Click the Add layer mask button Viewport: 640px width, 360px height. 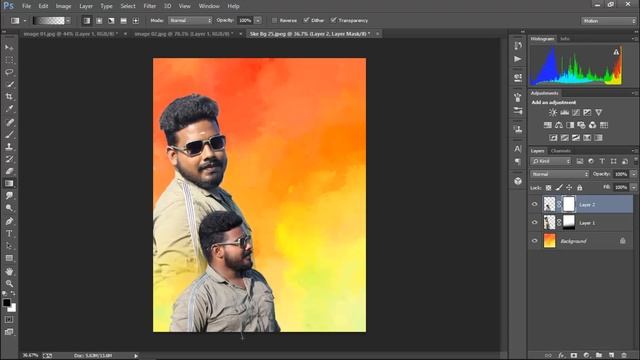574,356
